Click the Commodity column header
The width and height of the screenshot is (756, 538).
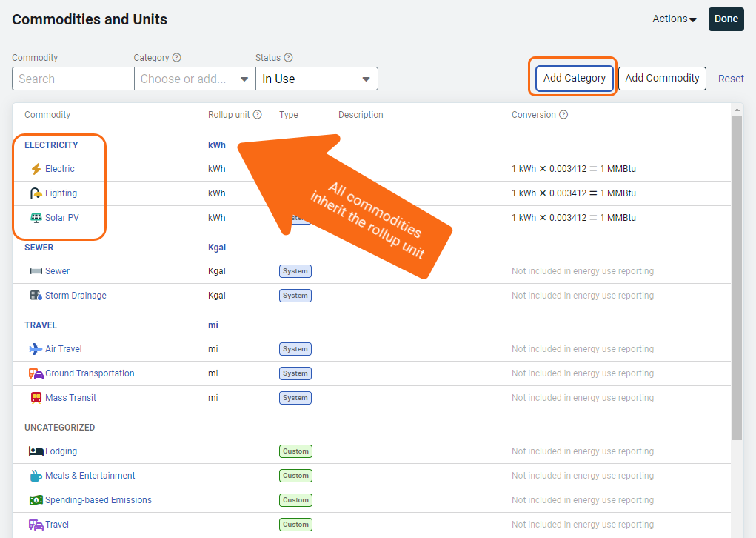(x=47, y=115)
